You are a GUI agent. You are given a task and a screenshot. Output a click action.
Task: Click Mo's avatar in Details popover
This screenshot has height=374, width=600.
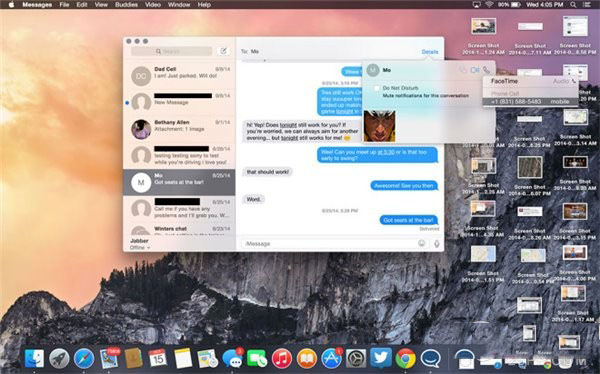(x=373, y=70)
